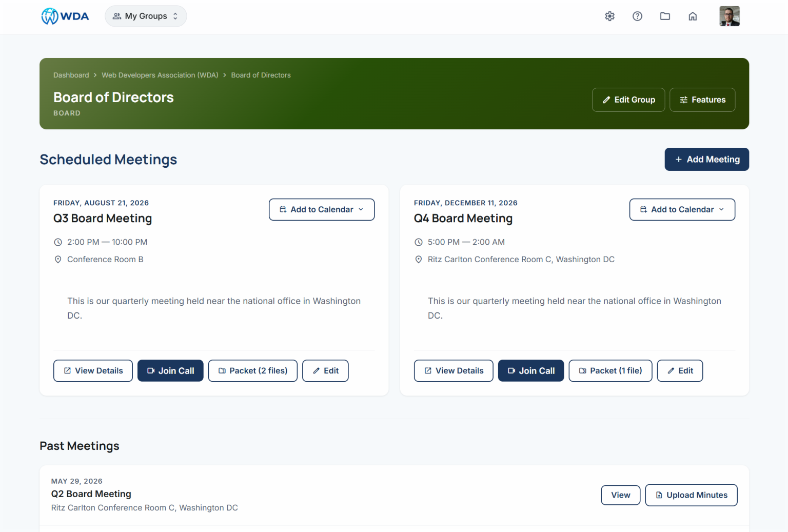Click the 2:00 PM — 10:00 PM time

[x=107, y=242]
